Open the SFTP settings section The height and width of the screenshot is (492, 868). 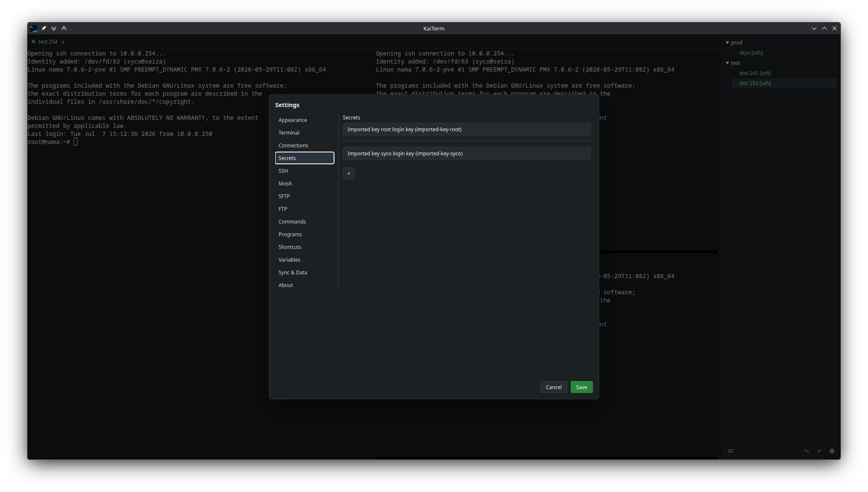304,196
